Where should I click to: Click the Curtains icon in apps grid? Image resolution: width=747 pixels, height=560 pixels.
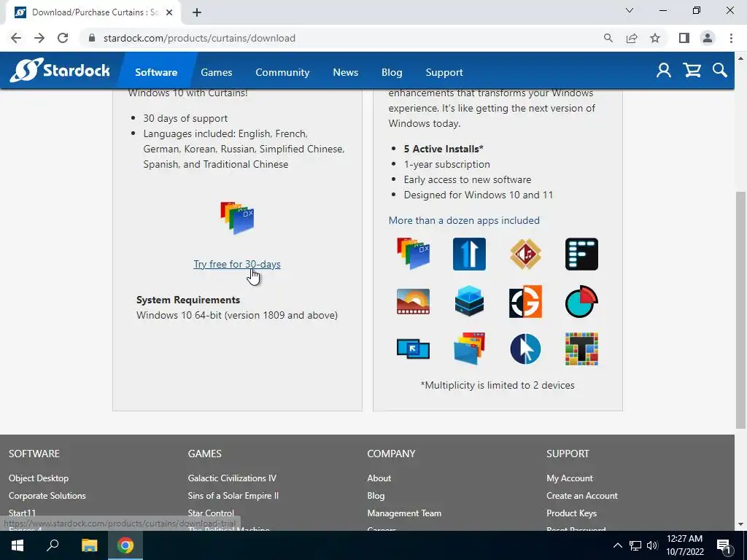point(414,254)
